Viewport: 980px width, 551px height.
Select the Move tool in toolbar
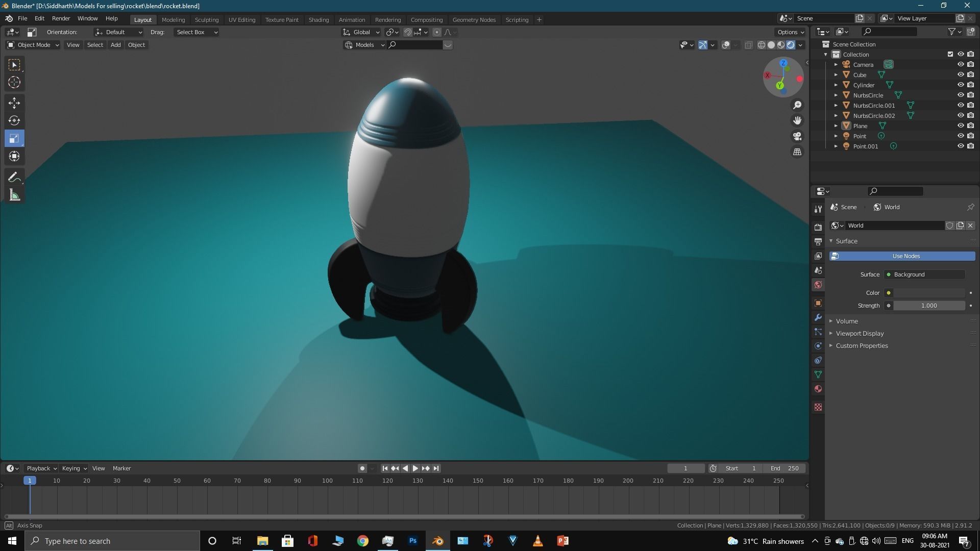(14, 103)
